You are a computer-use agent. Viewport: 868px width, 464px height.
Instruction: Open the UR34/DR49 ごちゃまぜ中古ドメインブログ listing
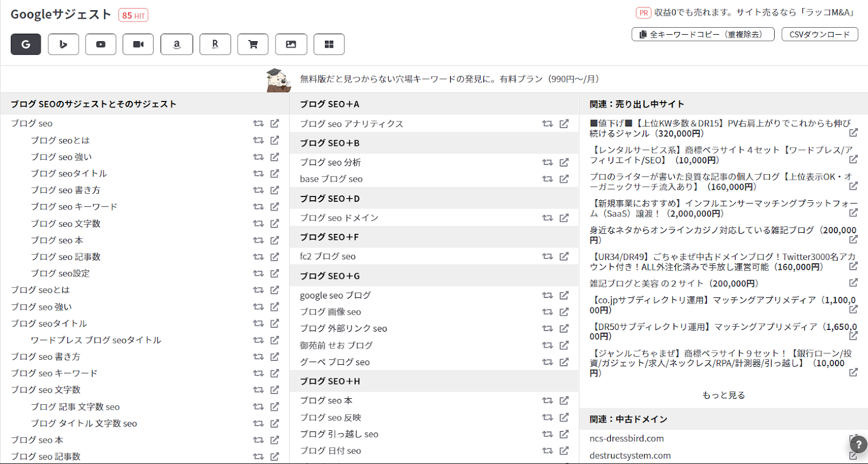(723, 262)
